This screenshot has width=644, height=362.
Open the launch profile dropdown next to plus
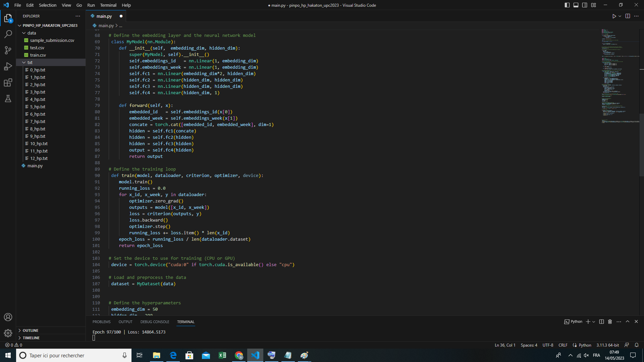click(594, 322)
